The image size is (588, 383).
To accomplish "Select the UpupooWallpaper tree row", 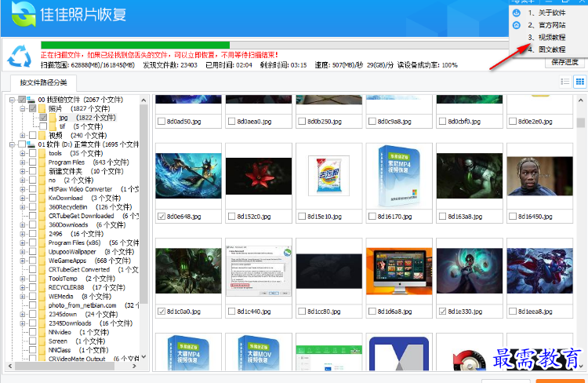I will [x=91, y=252].
